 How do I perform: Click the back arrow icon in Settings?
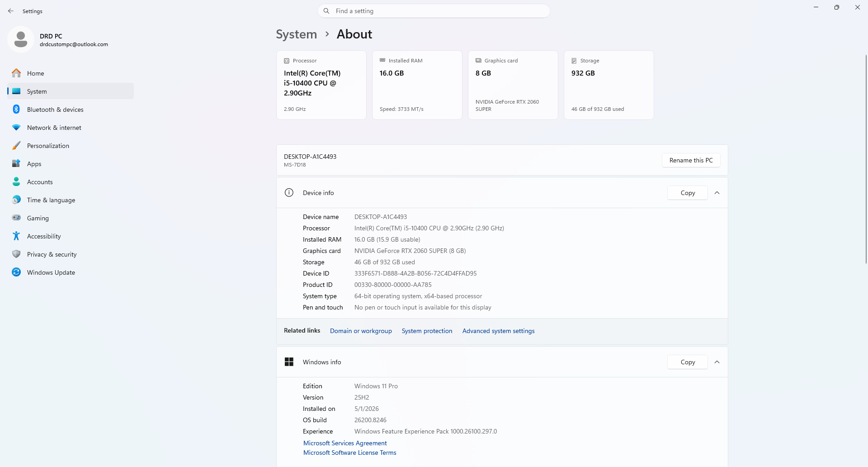tap(11, 11)
